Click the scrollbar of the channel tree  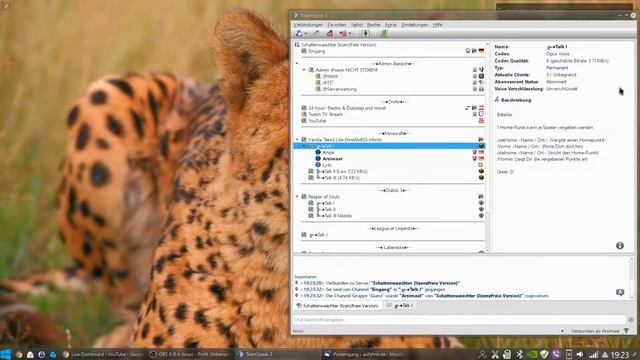tap(487, 147)
